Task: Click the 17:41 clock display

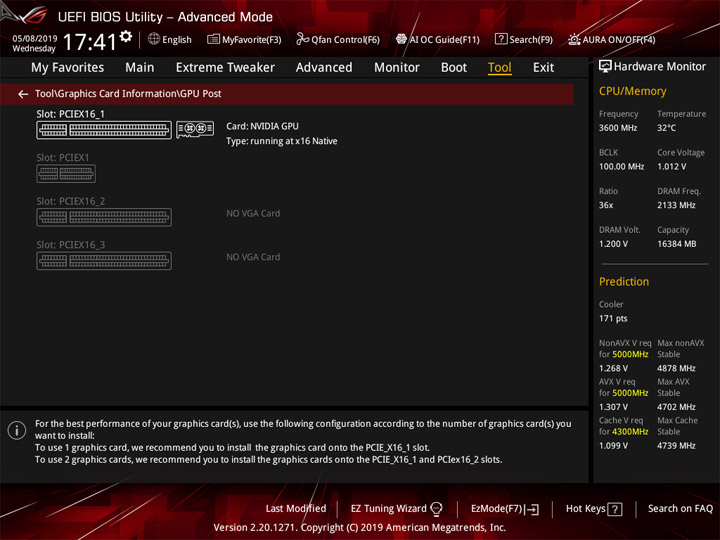Action: point(90,42)
